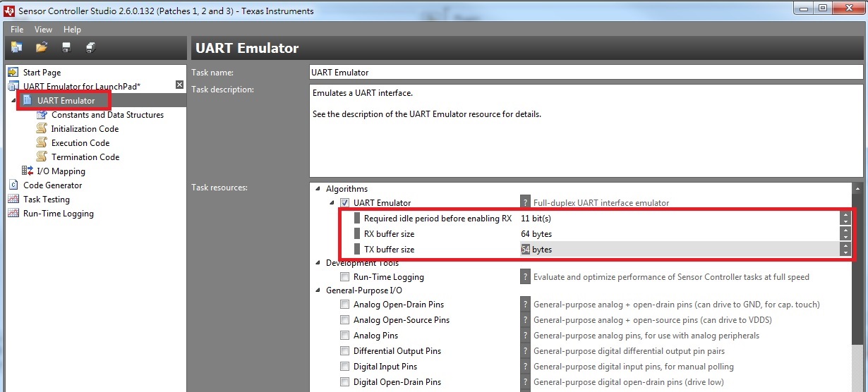868x392 pixels.
Task: Click the I/O Mapping grid icon
Action: click(28, 171)
